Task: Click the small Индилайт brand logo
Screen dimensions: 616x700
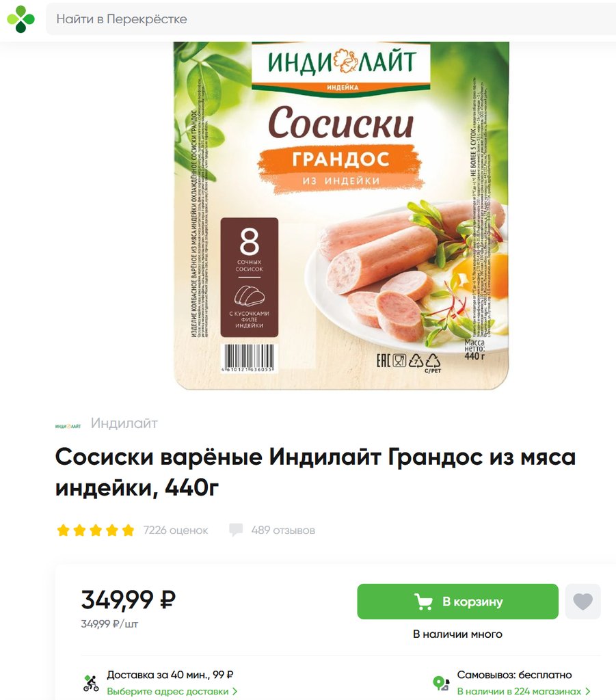Action: [68, 427]
